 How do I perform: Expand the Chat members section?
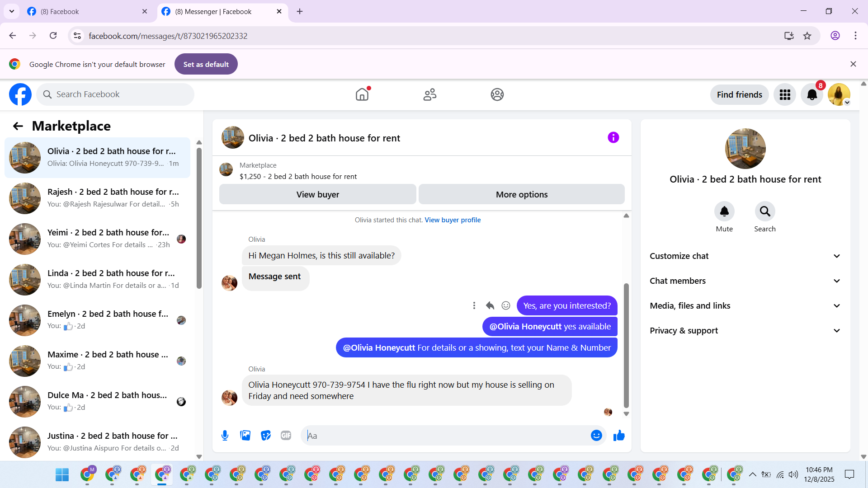coord(745,281)
